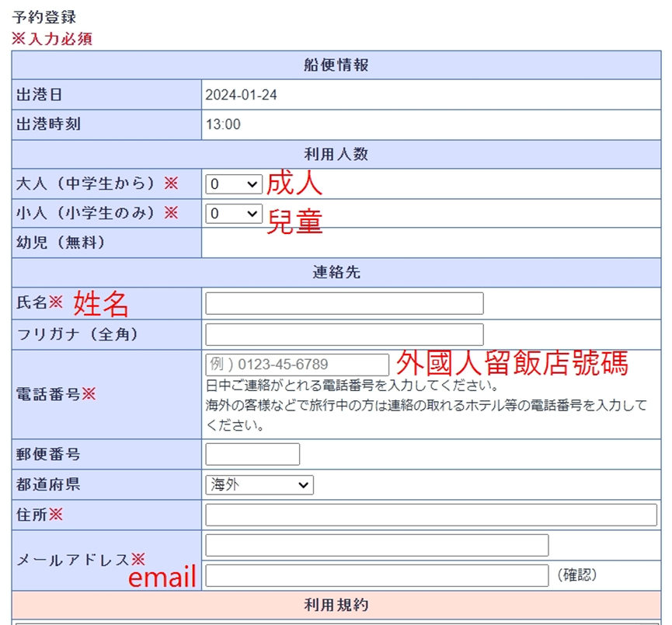Click the 利用規約 section header
The image size is (672, 625).
click(x=336, y=605)
